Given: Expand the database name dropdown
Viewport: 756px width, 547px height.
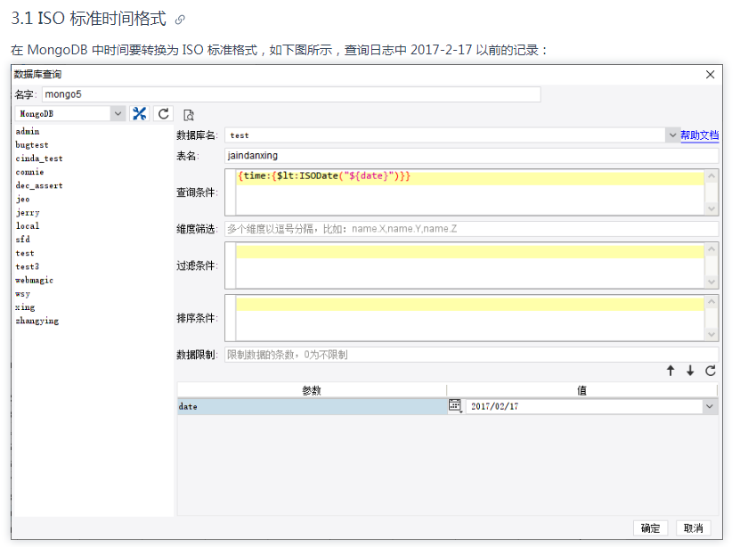Looking at the screenshot, I should (672, 135).
